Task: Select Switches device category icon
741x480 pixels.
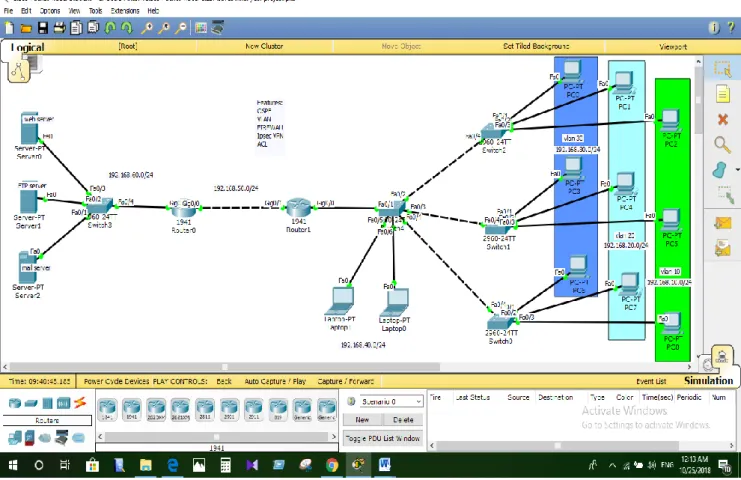Action: [31, 403]
